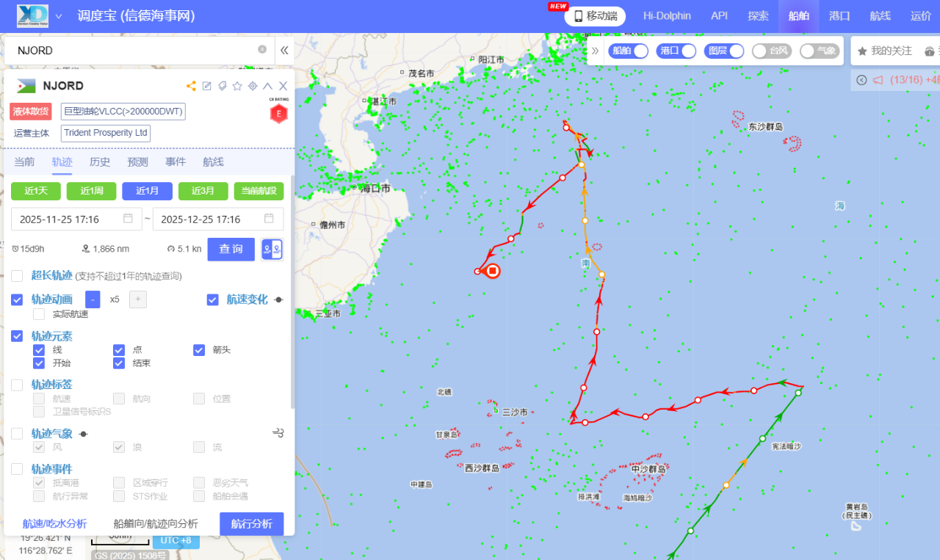Image resolution: width=940 pixels, height=560 pixels.
Task: Click the track comparison icon beside 查询
Action: click(x=272, y=250)
